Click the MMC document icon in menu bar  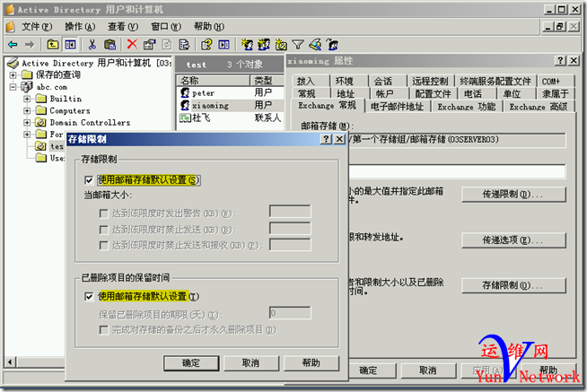pyautogui.click(x=11, y=27)
